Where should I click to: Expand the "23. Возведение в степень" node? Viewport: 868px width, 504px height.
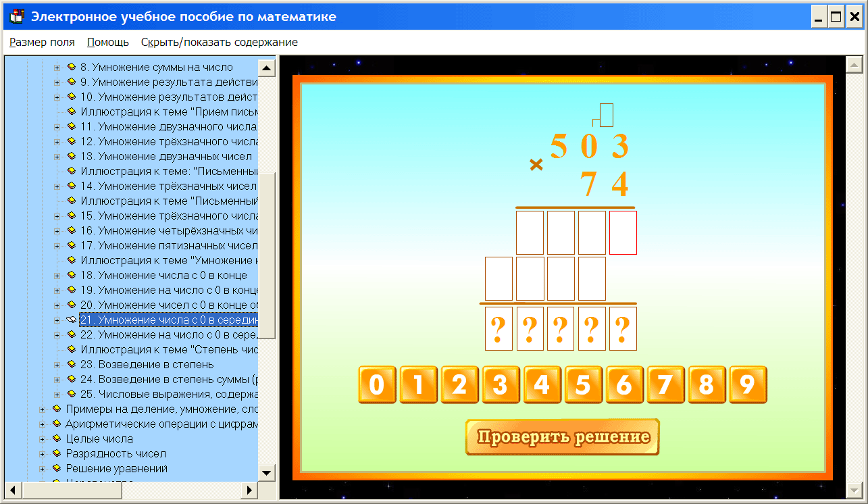[57, 364]
